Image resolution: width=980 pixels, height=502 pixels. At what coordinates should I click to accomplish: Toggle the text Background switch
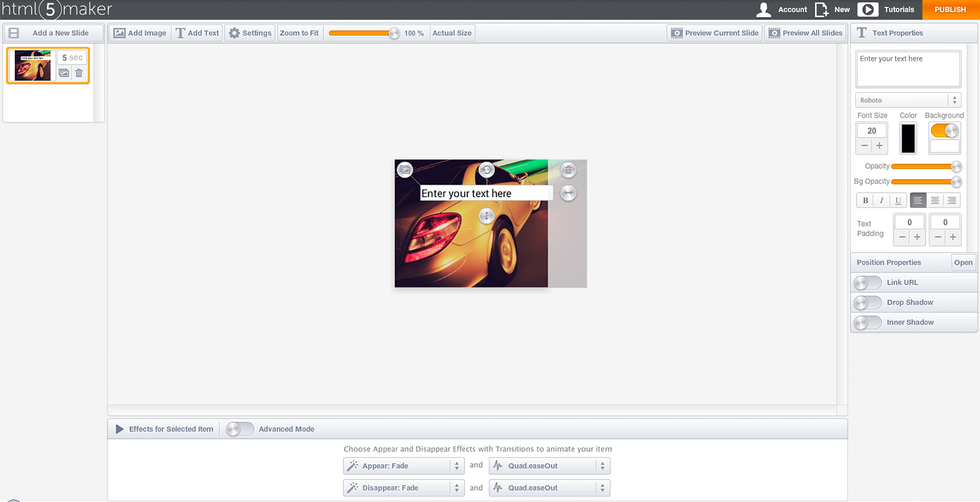[x=945, y=130]
